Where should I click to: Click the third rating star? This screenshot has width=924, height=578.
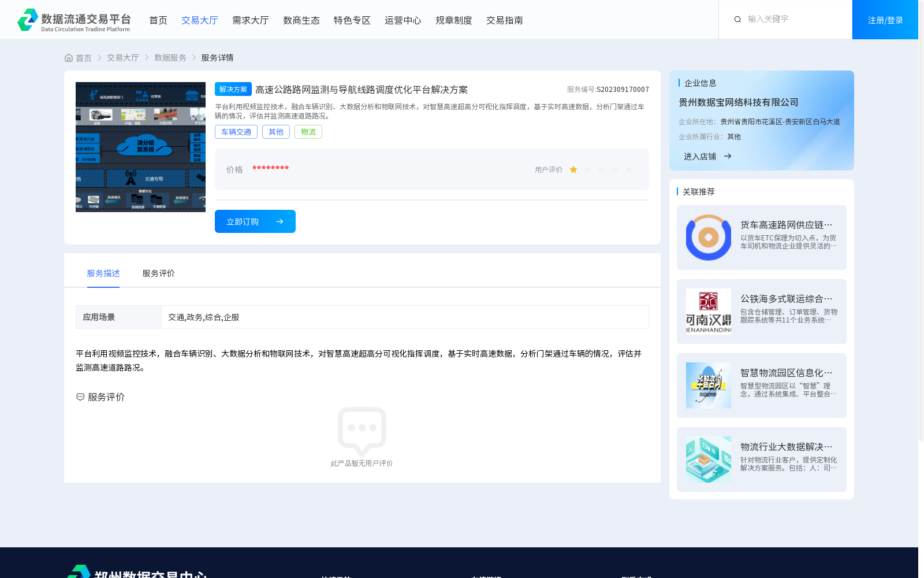(x=601, y=169)
